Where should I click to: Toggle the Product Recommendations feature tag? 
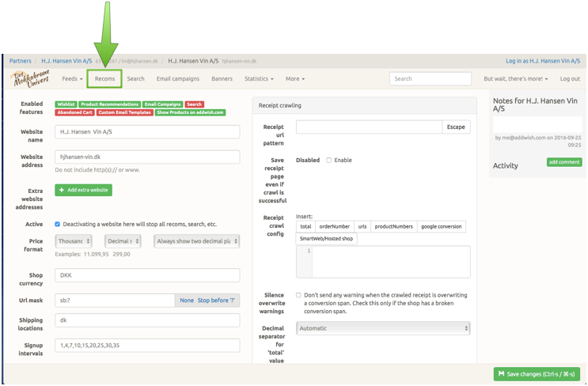click(109, 104)
